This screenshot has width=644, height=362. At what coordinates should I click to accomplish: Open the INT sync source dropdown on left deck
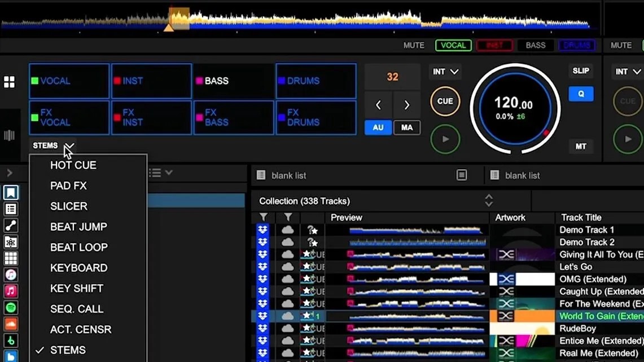click(x=445, y=72)
